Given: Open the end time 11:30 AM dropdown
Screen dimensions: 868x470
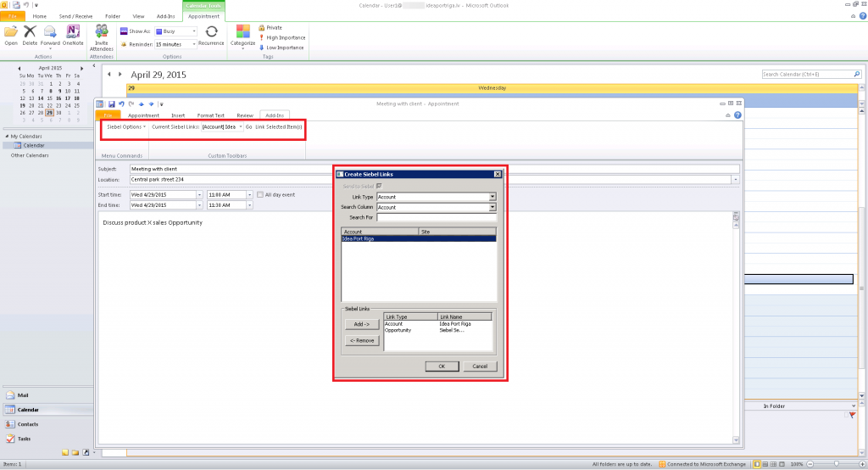Looking at the screenshot, I should pos(250,205).
